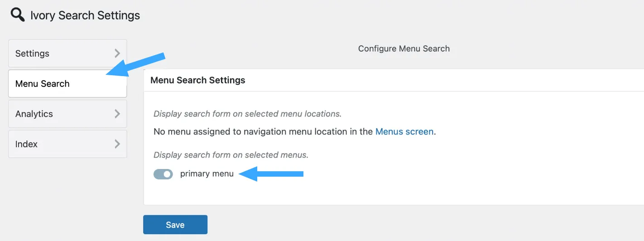This screenshot has height=241, width=644.
Task: Click the Ivory Search magnifier icon
Action: pyautogui.click(x=18, y=14)
